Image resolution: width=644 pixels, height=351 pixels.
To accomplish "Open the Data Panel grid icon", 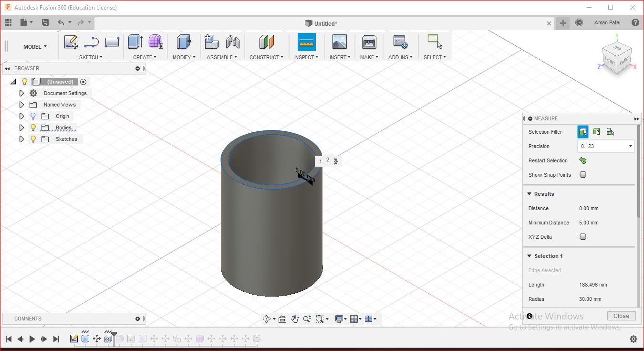I will (8, 22).
